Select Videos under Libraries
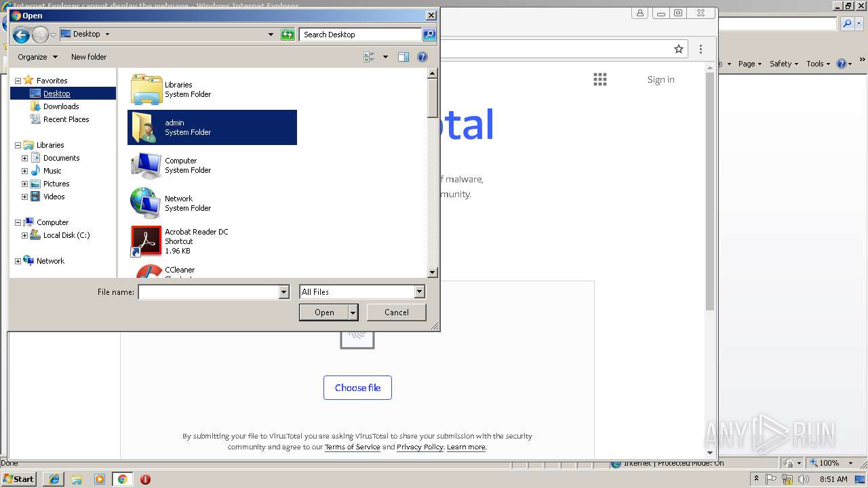 54,197
